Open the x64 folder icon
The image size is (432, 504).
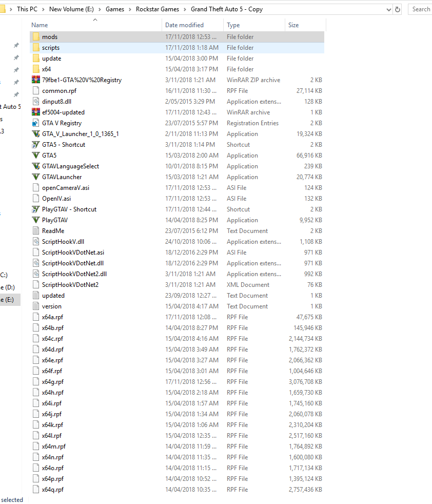coord(36,69)
